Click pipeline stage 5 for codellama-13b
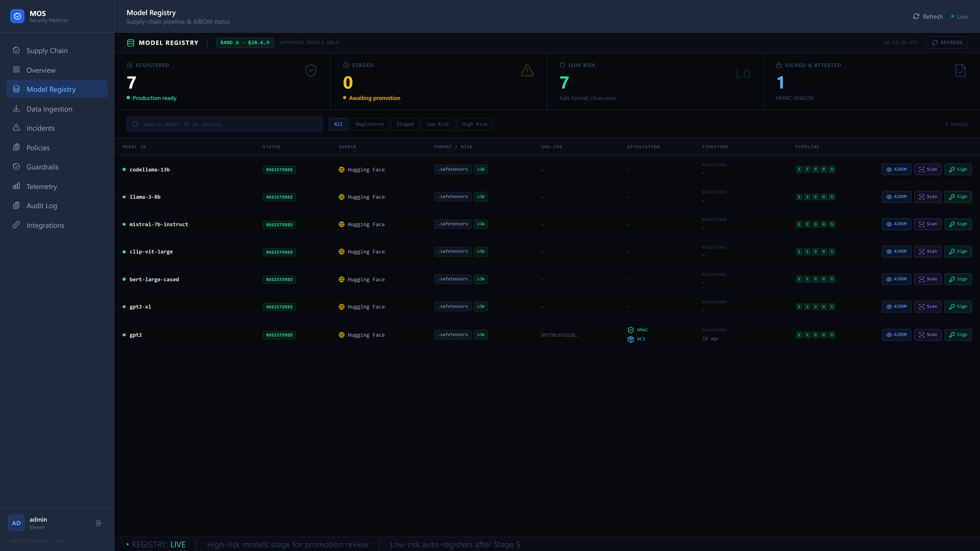Screen dimensions: 980x551 [x=832, y=170]
